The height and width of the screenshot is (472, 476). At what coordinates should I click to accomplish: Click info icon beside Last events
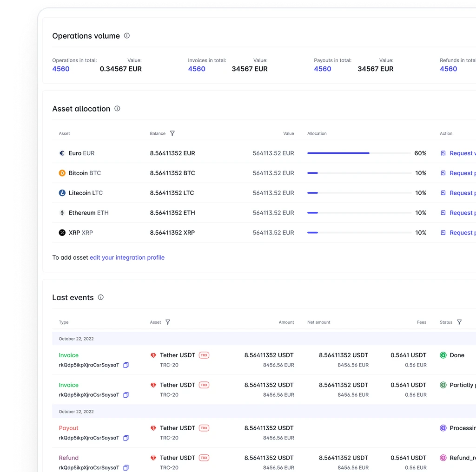pyautogui.click(x=101, y=297)
